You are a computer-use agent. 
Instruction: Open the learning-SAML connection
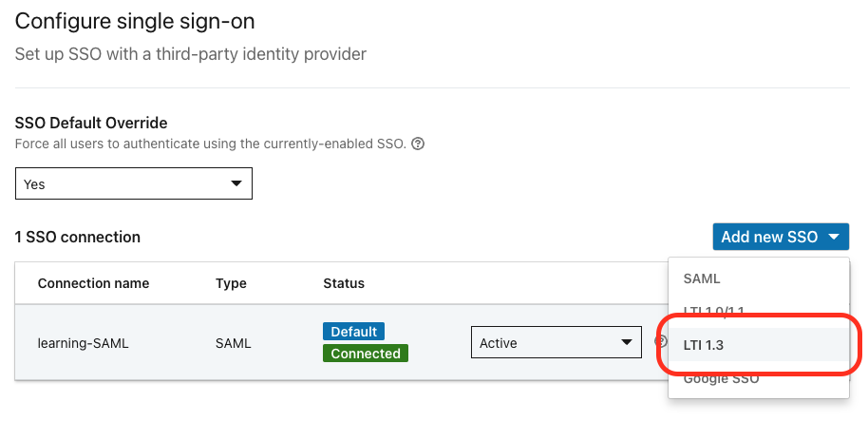tap(83, 343)
